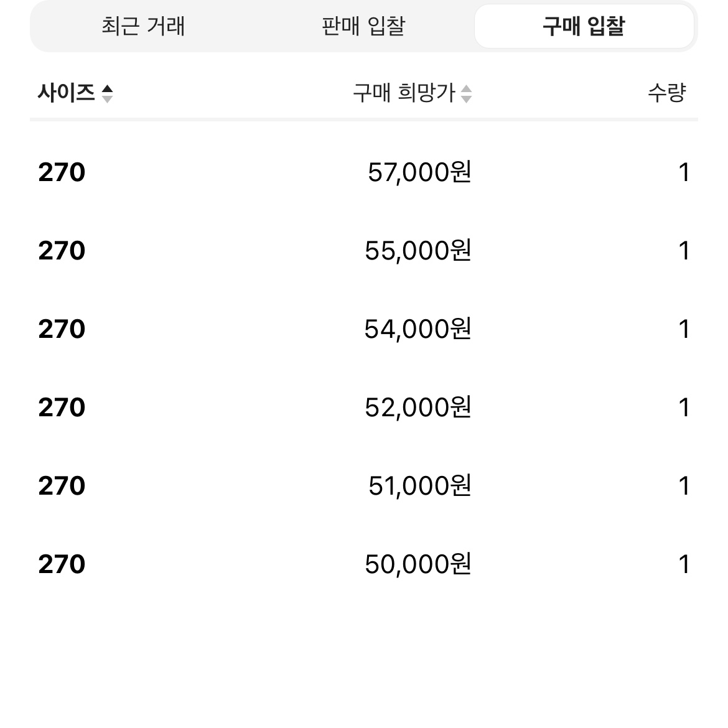Screen dimensions: 728x728
Task: Click quantity 1 in the 55,000원 row
Action: click(x=684, y=251)
